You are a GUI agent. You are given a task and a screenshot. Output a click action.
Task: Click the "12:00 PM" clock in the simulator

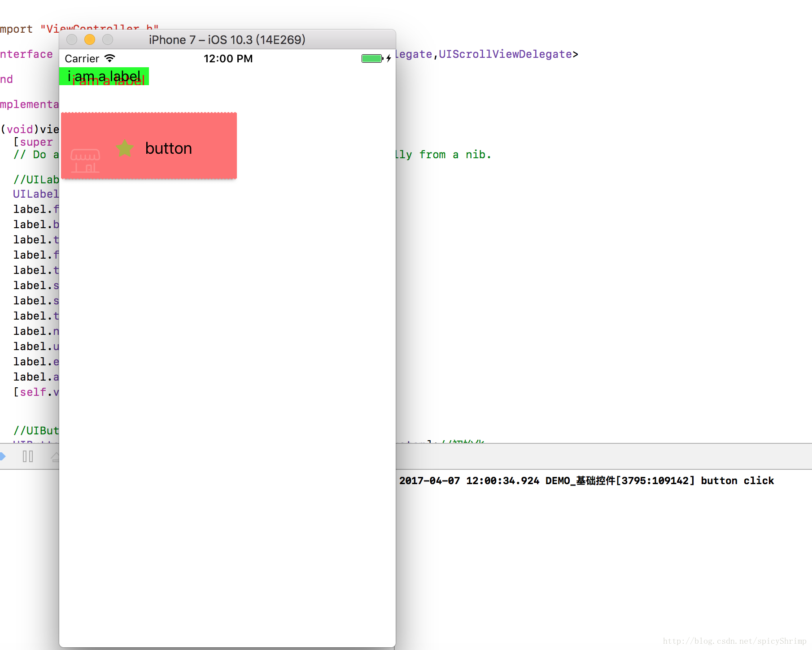(228, 59)
